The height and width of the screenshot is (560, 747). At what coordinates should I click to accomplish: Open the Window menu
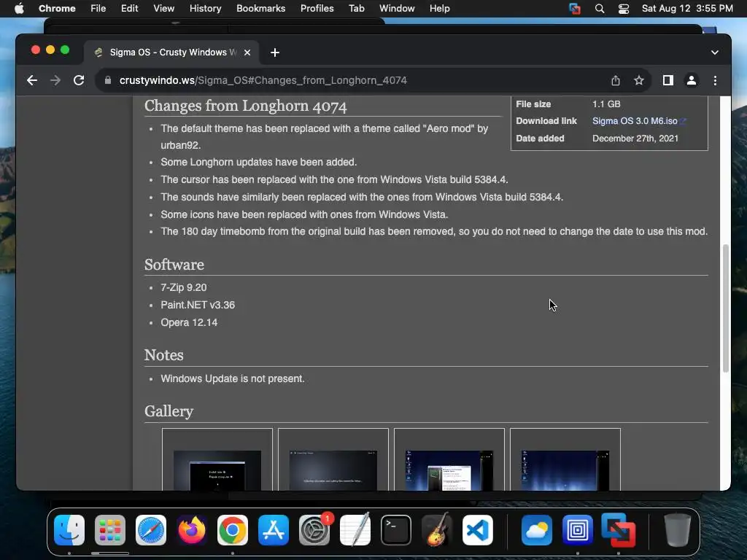click(397, 9)
